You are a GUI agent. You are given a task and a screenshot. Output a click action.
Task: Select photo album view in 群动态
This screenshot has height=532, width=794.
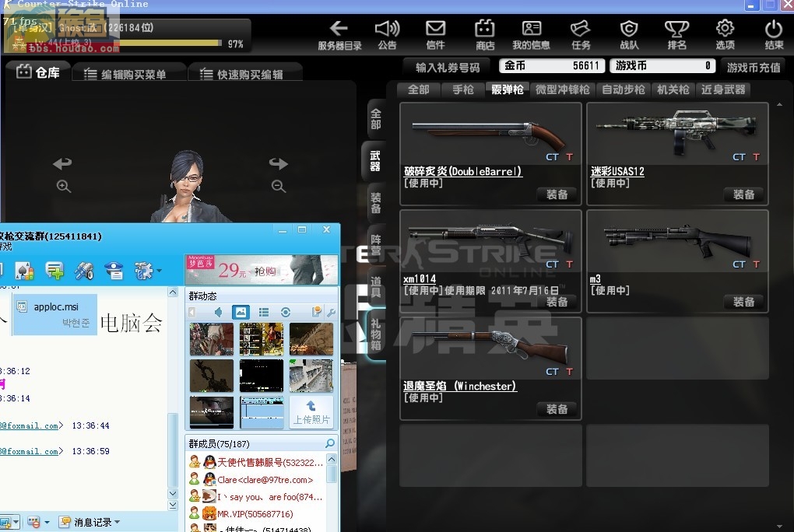click(241, 313)
